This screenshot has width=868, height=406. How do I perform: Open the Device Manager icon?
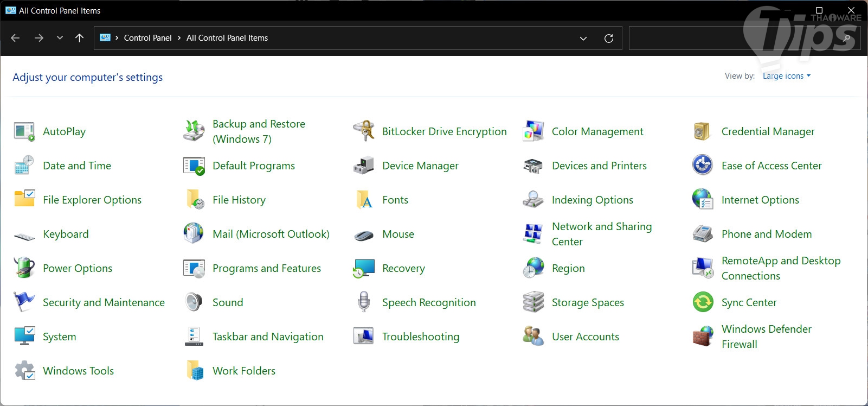pyautogui.click(x=363, y=166)
